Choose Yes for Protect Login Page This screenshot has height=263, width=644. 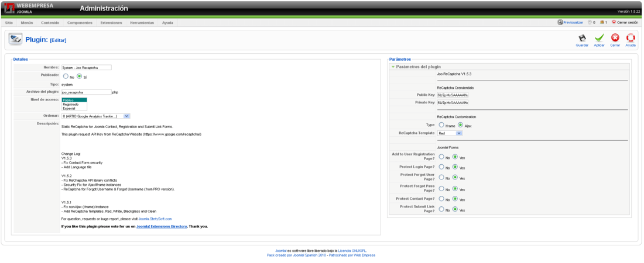pyautogui.click(x=455, y=167)
